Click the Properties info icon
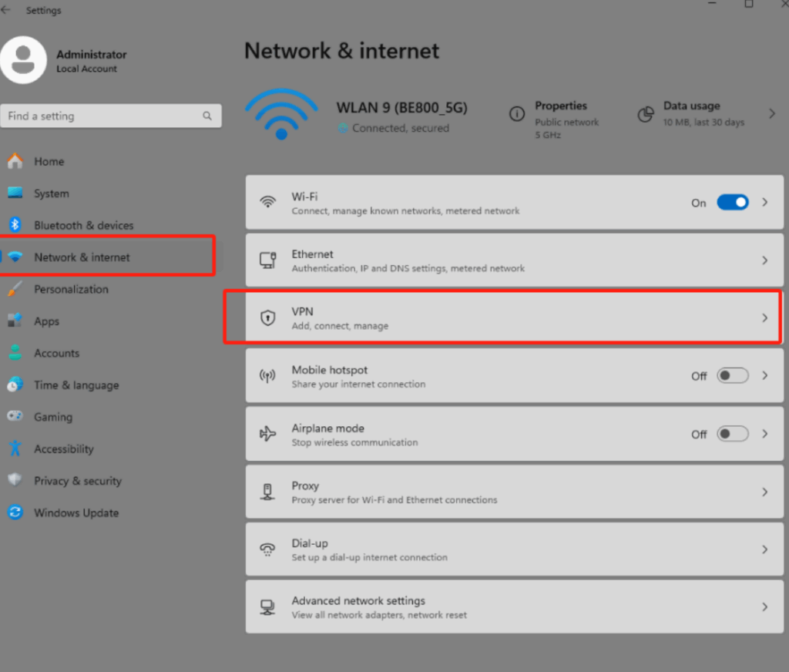 coord(517,114)
